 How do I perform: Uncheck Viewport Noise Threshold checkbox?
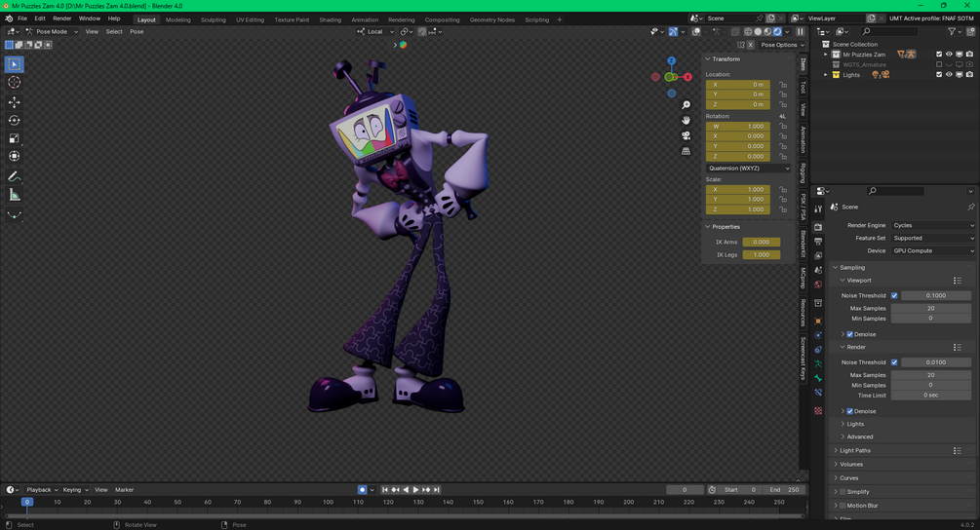894,295
